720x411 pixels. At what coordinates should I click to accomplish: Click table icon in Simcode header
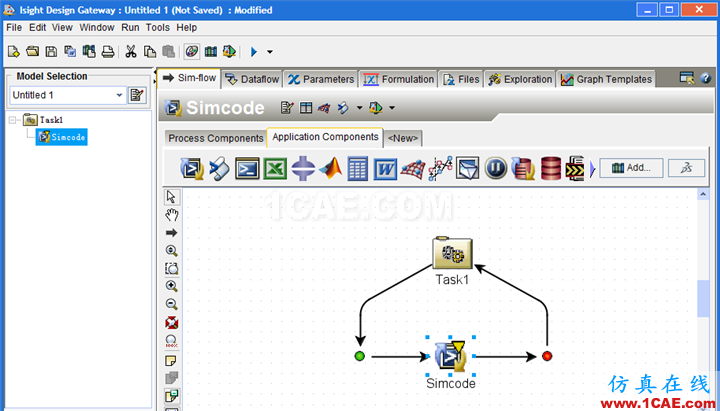click(x=306, y=108)
